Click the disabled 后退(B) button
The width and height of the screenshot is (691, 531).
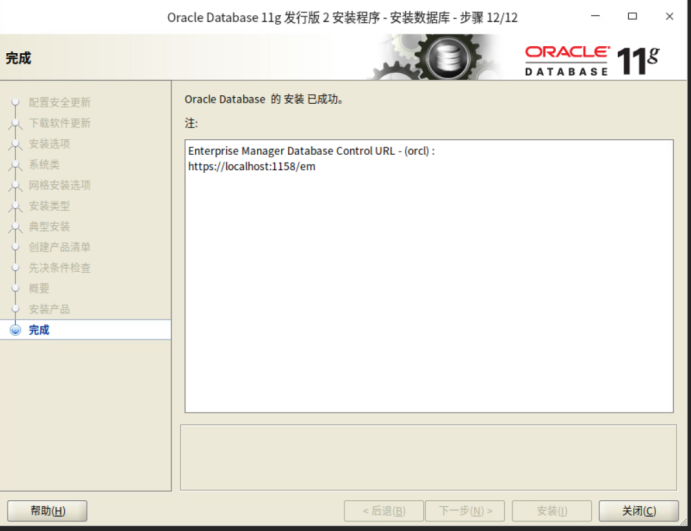[x=383, y=511]
